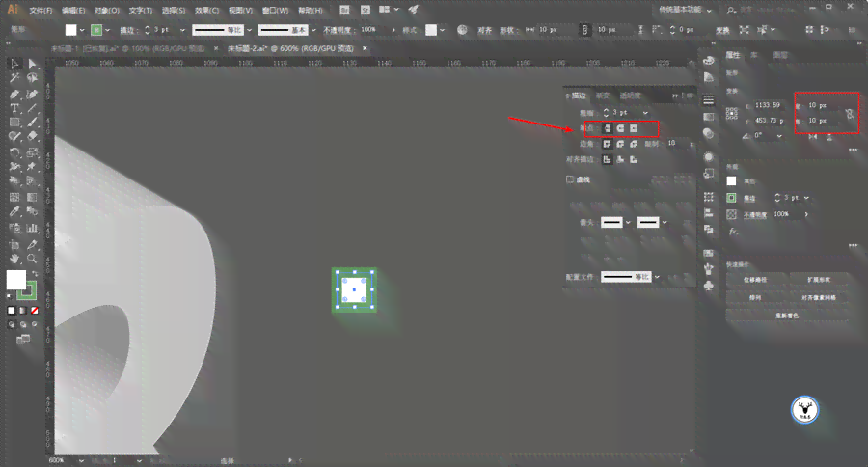Viewport: 868px width, 467px height.
Task: Open Stock via the St icon
Action: tap(366, 10)
